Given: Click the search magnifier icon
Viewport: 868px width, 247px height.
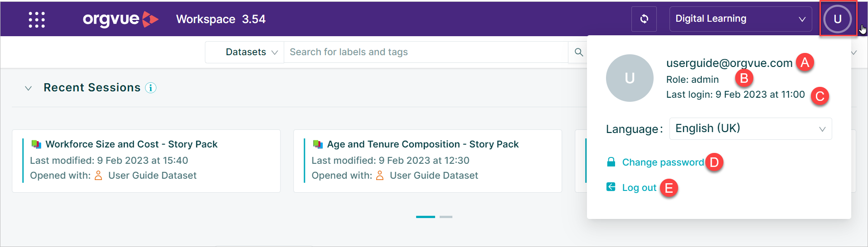Looking at the screenshot, I should [x=578, y=52].
